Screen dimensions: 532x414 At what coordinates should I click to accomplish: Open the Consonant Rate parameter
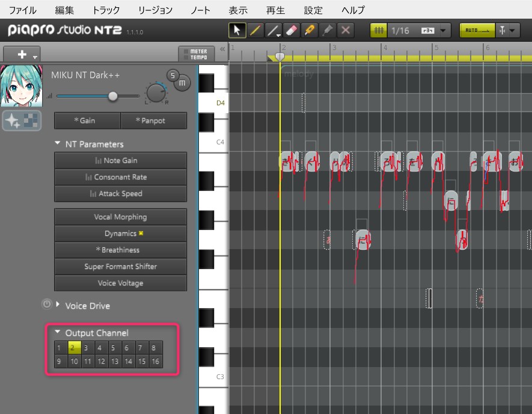click(x=120, y=177)
